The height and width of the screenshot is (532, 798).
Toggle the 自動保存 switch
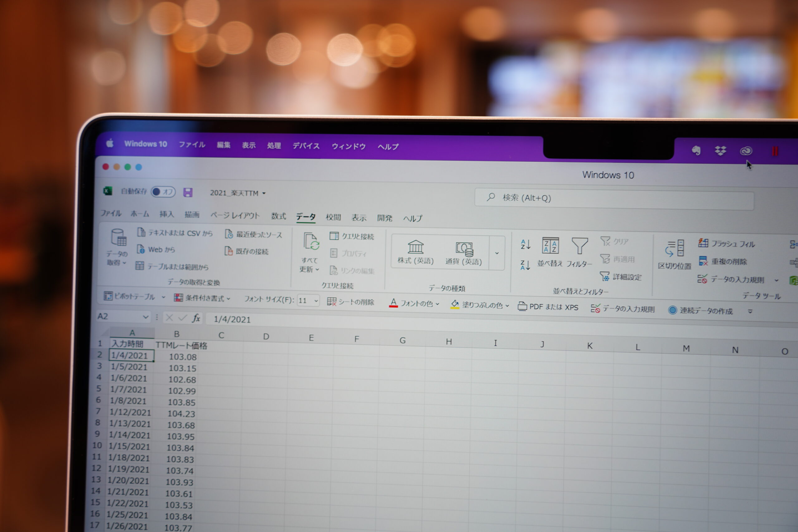pyautogui.click(x=163, y=192)
